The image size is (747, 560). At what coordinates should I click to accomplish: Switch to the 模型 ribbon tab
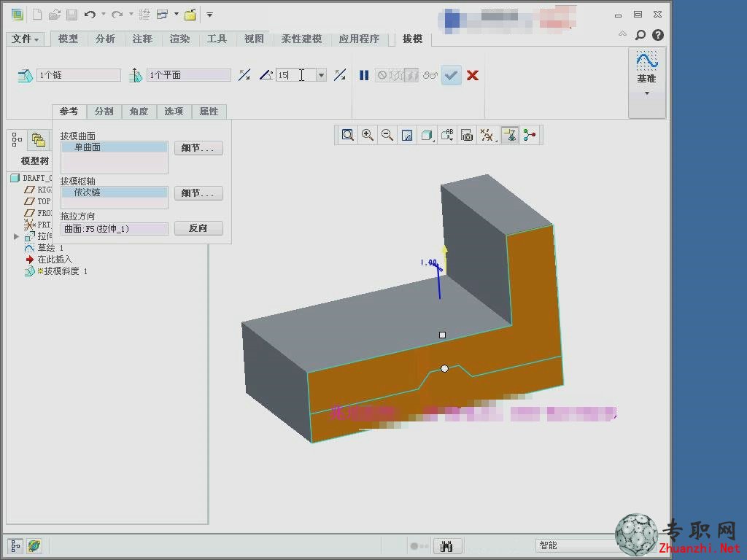coord(68,39)
